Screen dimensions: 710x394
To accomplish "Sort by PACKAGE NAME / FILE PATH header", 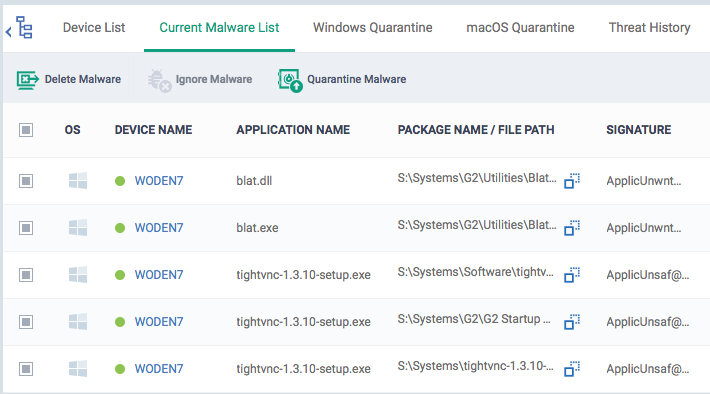I will tap(476, 130).
